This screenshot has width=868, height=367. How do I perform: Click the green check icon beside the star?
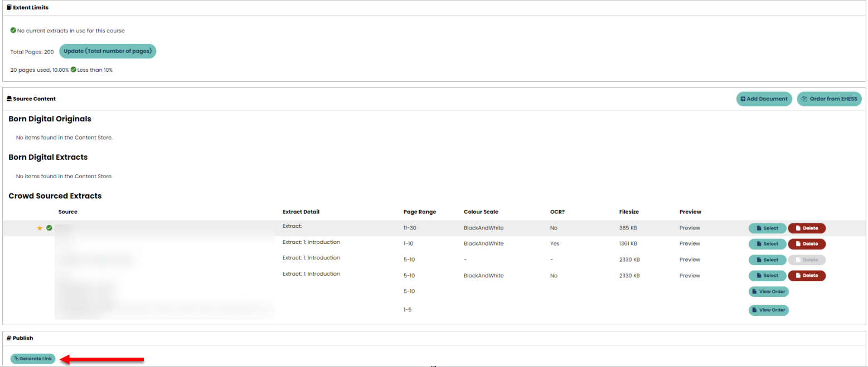pyautogui.click(x=49, y=228)
